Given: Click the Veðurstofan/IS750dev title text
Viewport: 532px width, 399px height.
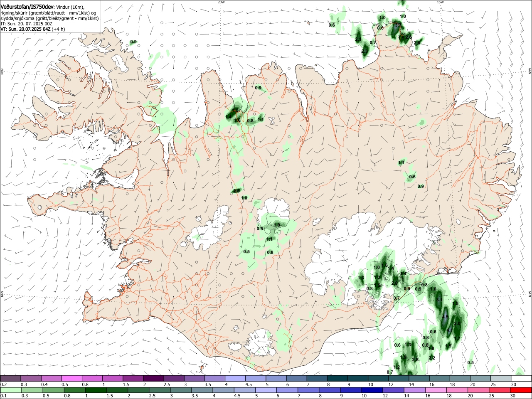Looking at the screenshot, I should click(27, 7).
